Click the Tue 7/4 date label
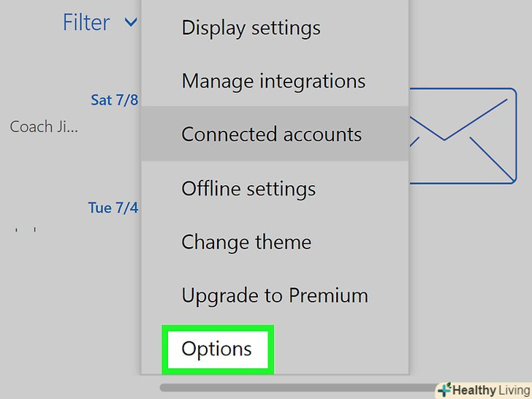Viewport: 532px width, 399px height. coord(113,208)
